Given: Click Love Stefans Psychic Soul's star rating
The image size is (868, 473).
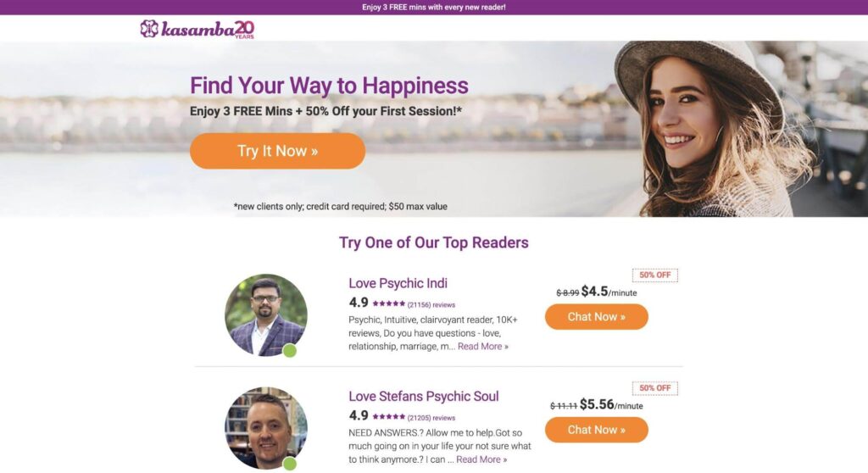Looking at the screenshot, I should click(x=388, y=416).
